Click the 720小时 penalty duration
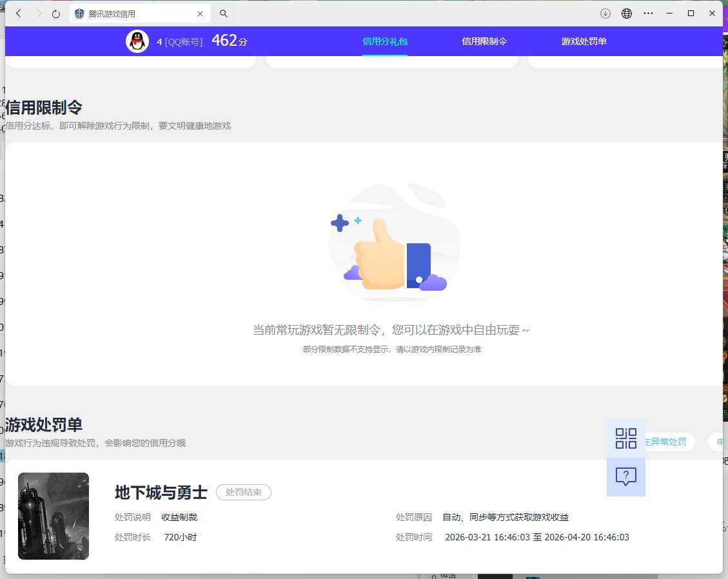728x579 pixels. pos(180,537)
